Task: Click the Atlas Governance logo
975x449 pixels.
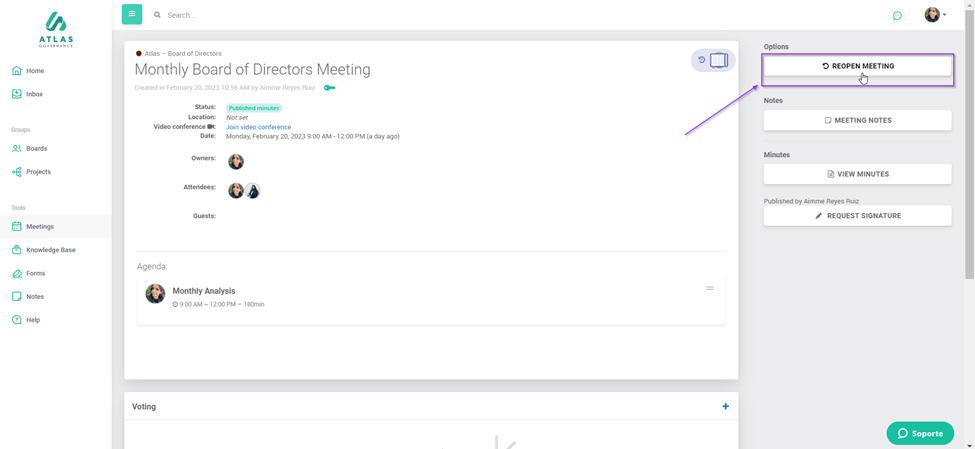Action: tap(56, 29)
